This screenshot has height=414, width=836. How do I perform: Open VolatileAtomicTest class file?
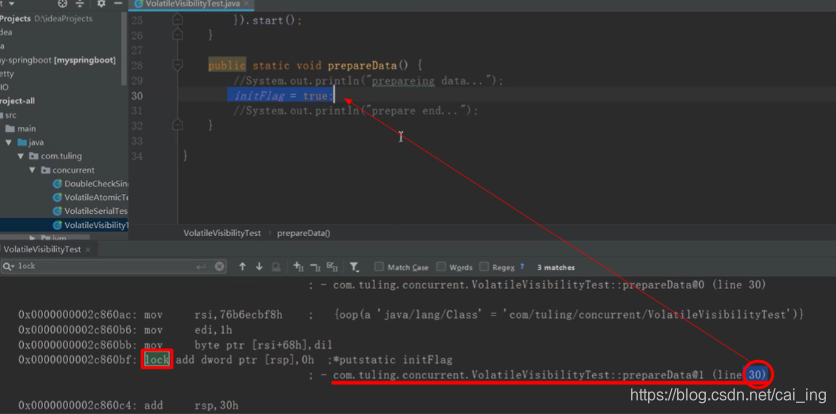pos(91,197)
